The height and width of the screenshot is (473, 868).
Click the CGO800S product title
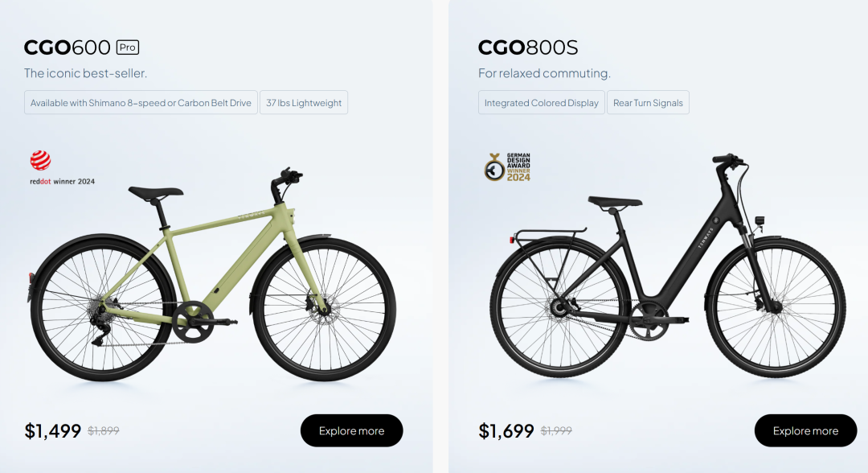point(527,47)
